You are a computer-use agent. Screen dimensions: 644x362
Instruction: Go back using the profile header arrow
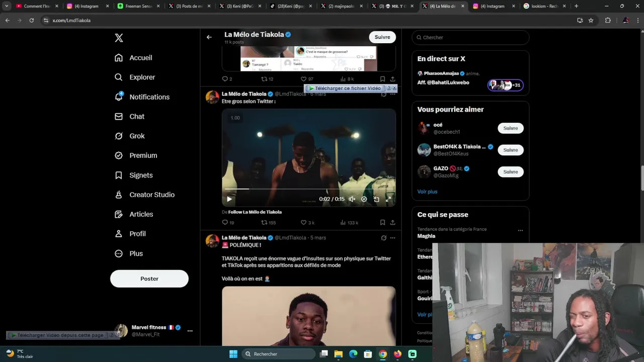point(209,37)
